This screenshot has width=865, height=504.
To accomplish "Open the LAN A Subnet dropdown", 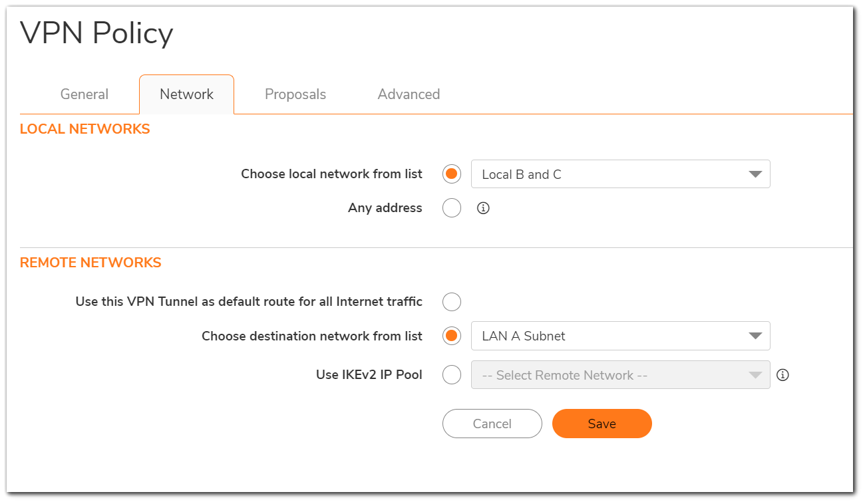I will pyautogui.click(x=621, y=336).
